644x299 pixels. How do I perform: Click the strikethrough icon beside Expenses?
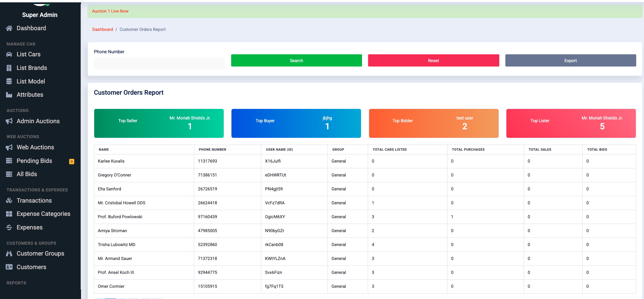9,227
